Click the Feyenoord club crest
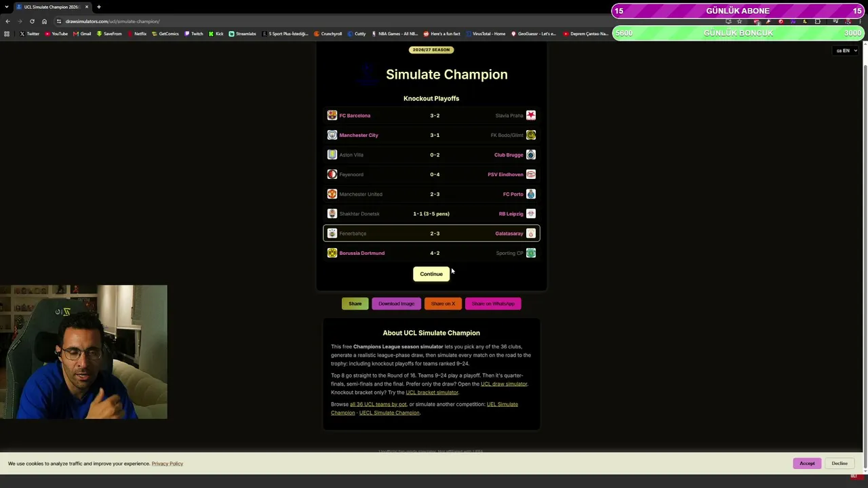The image size is (868, 488). tap(332, 174)
